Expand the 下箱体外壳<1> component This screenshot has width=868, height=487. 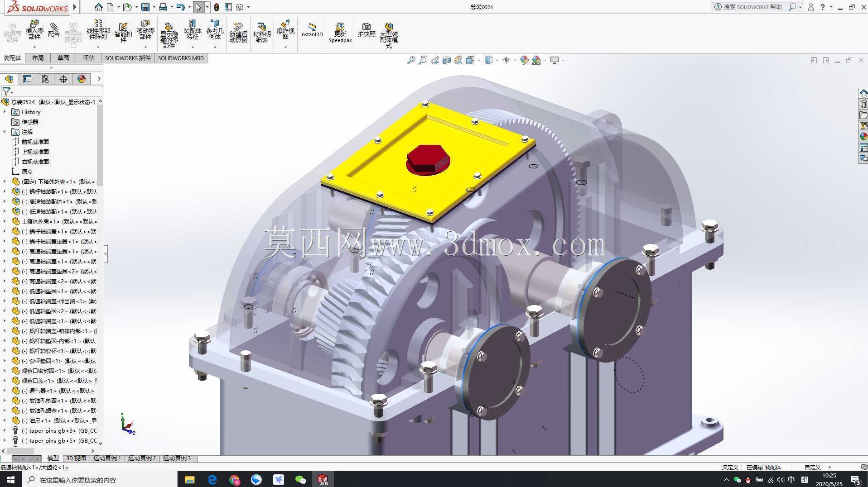5,181
